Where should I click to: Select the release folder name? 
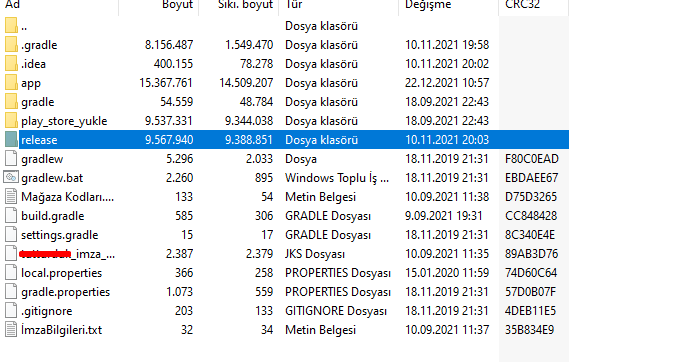point(39,140)
